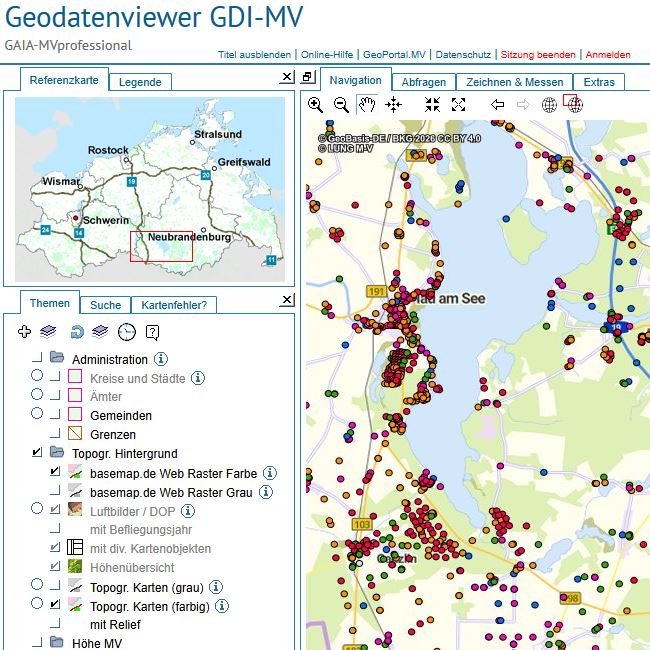Open info for basemap.de Web Raster Farbe
The height and width of the screenshot is (650, 650).
269,473
